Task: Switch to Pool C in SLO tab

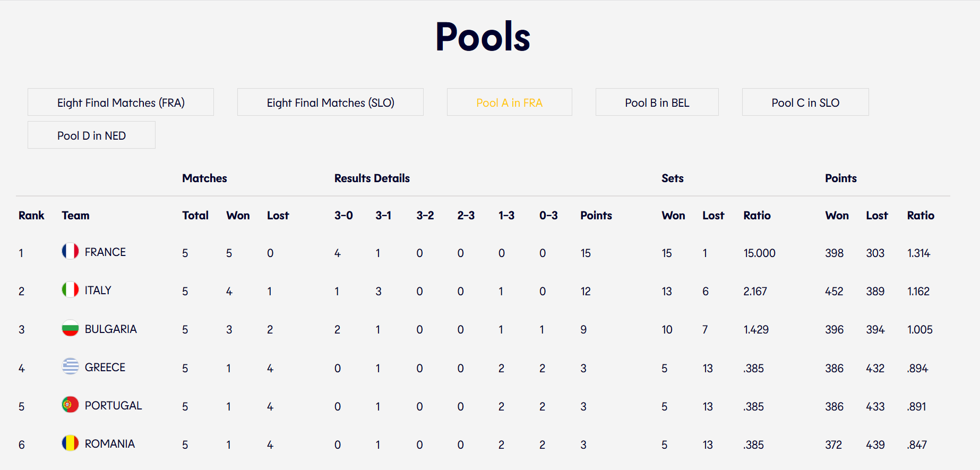Action: 805,102
